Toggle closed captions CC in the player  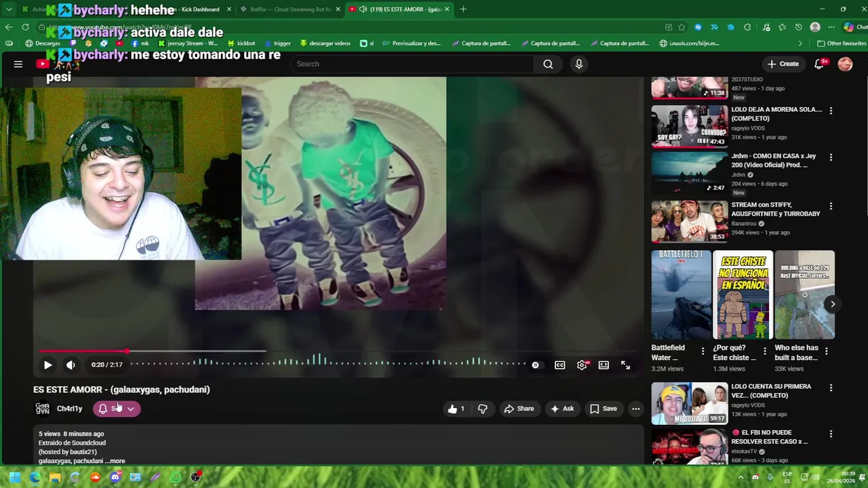click(x=560, y=365)
